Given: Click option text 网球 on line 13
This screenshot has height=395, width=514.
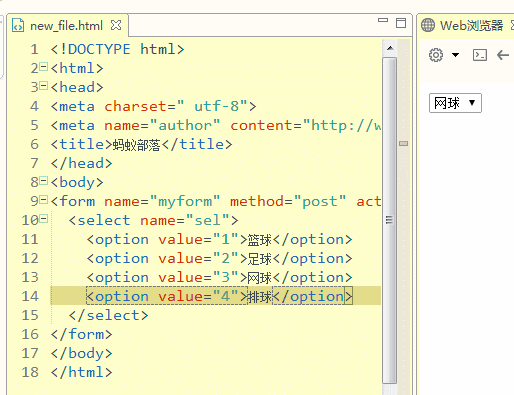Looking at the screenshot, I should coord(260,278).
